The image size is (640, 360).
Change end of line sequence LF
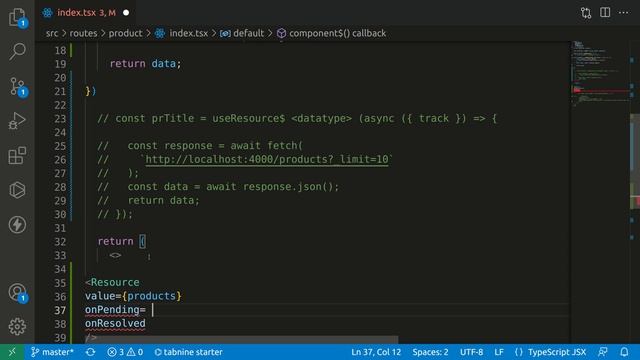coord(499,352)
